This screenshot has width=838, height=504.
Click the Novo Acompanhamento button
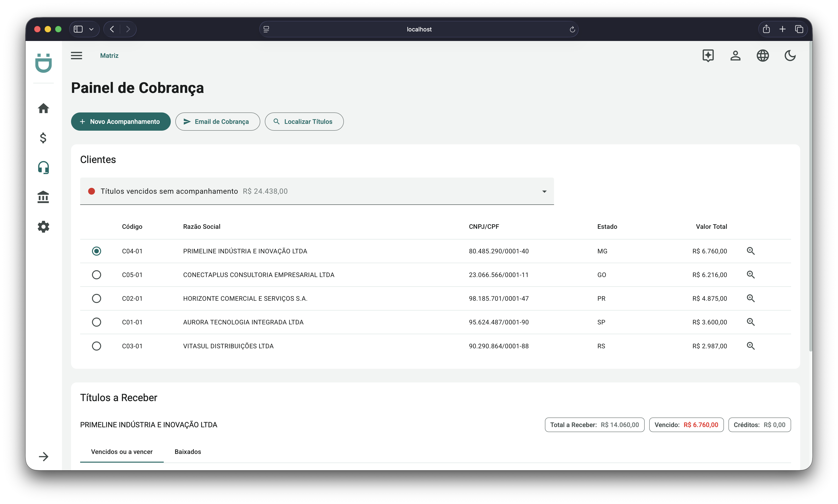[121, 122]
